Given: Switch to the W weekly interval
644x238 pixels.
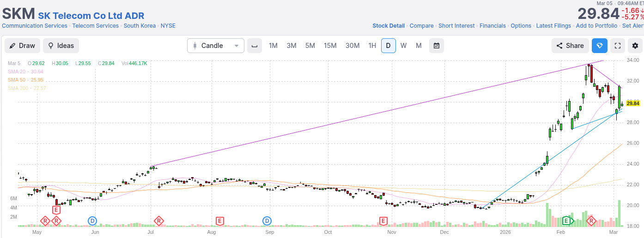Looking at the screenshot, I should coord(404,46).
